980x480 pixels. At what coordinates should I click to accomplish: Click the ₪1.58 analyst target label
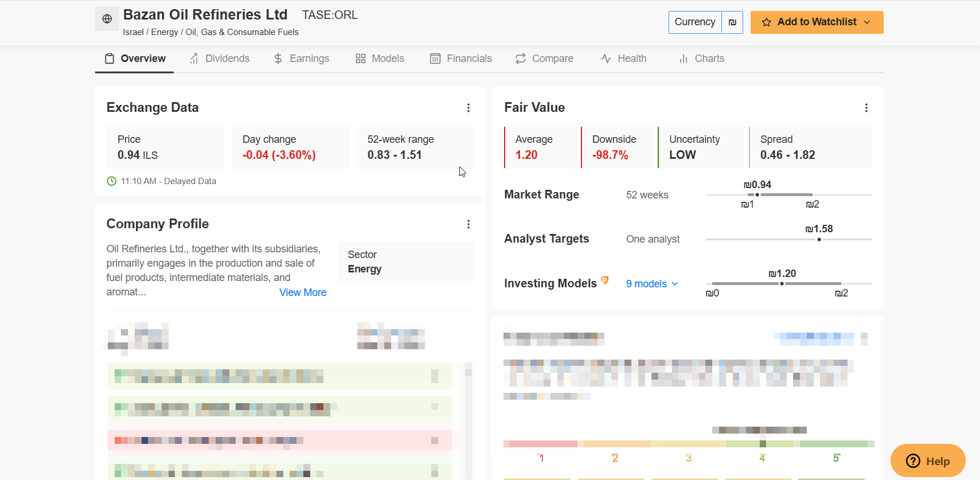[x=819, y=229]
